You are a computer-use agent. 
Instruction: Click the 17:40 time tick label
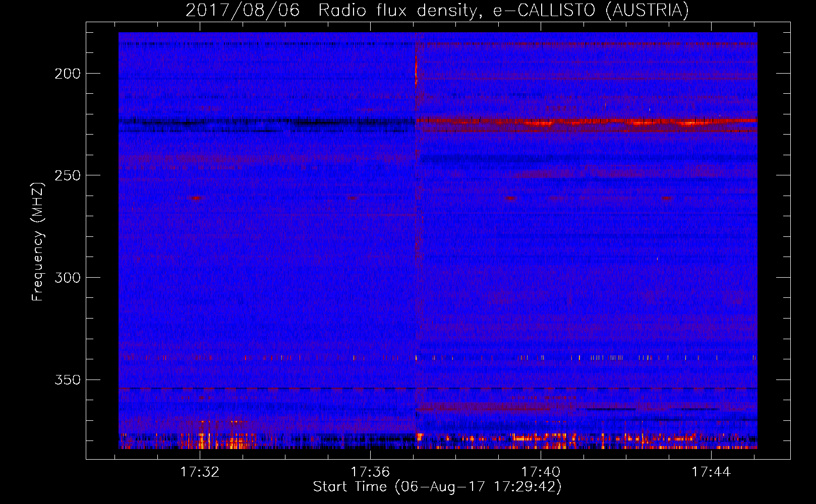[541, 472]
